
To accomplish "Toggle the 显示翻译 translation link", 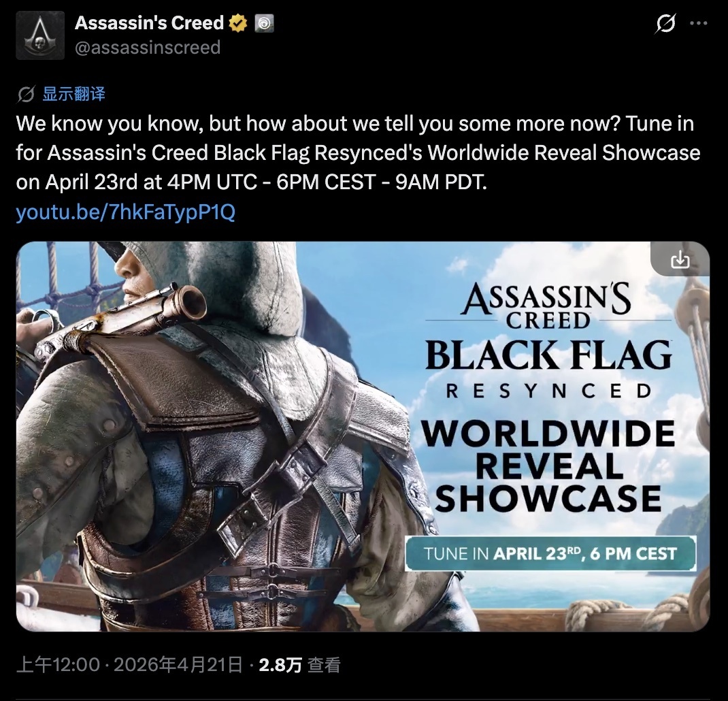I will [74, 94].
